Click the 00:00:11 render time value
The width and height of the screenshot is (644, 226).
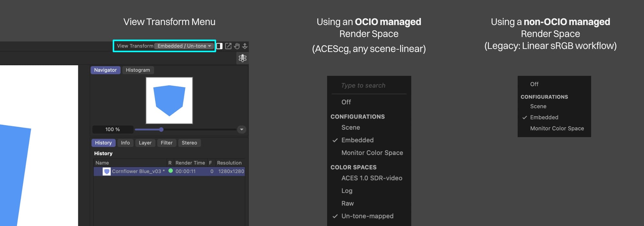185,171
